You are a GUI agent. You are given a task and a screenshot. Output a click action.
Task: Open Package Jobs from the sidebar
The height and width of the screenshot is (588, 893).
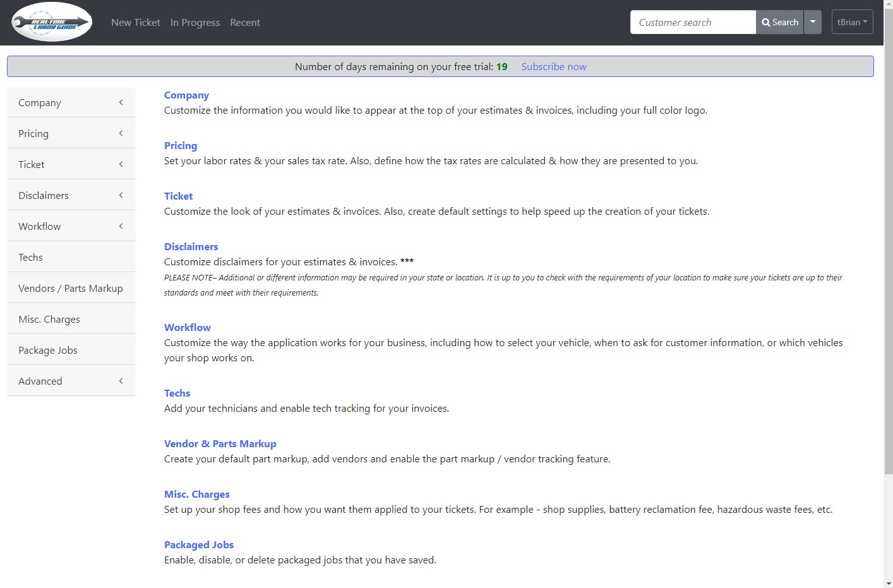pos(71,350)
